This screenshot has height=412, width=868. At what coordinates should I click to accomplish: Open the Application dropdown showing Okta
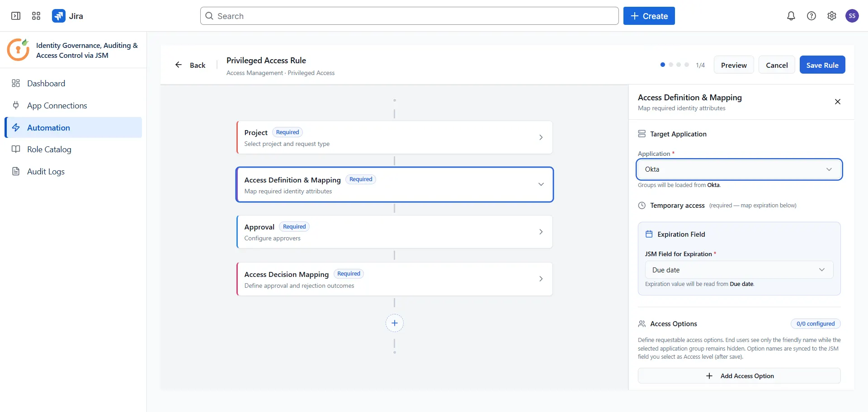click(739, 169)
